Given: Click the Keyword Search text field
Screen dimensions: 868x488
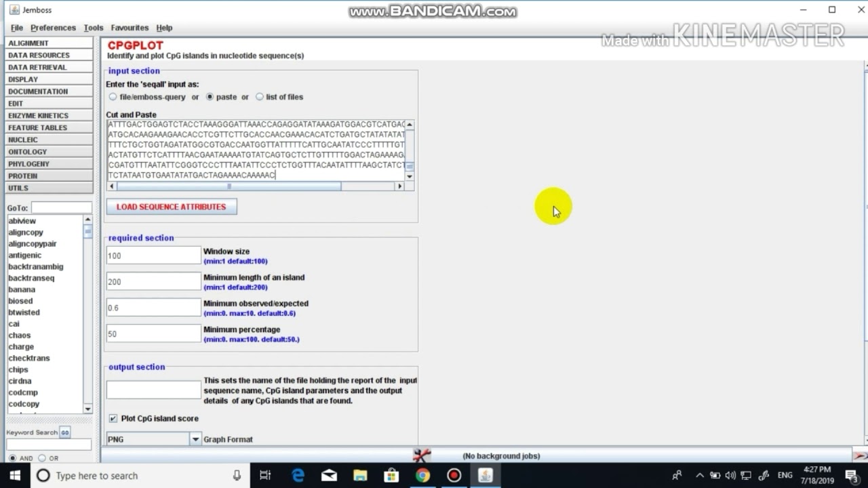Looking at the screenshot, I should 49,445.
